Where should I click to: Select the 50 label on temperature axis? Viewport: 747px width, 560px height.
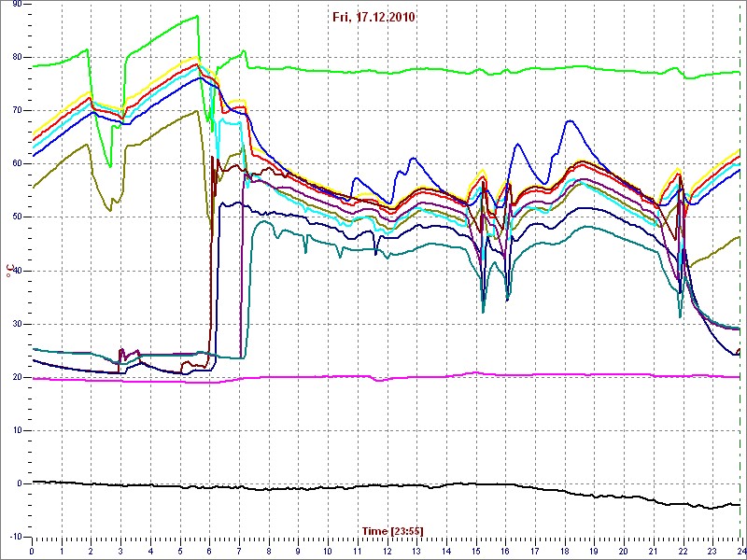17,217
